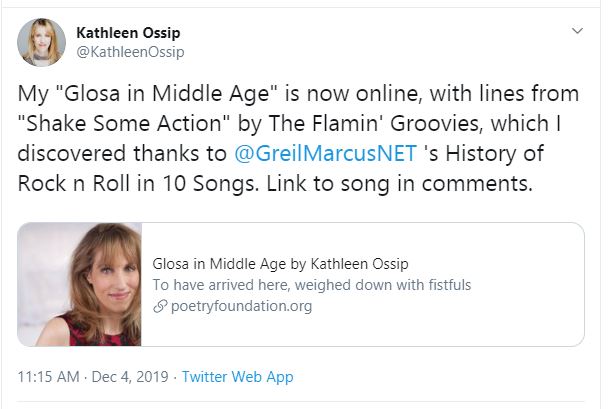
Task: Open Kathleen Ossip's profile avatar
Action: click(41, 42)
